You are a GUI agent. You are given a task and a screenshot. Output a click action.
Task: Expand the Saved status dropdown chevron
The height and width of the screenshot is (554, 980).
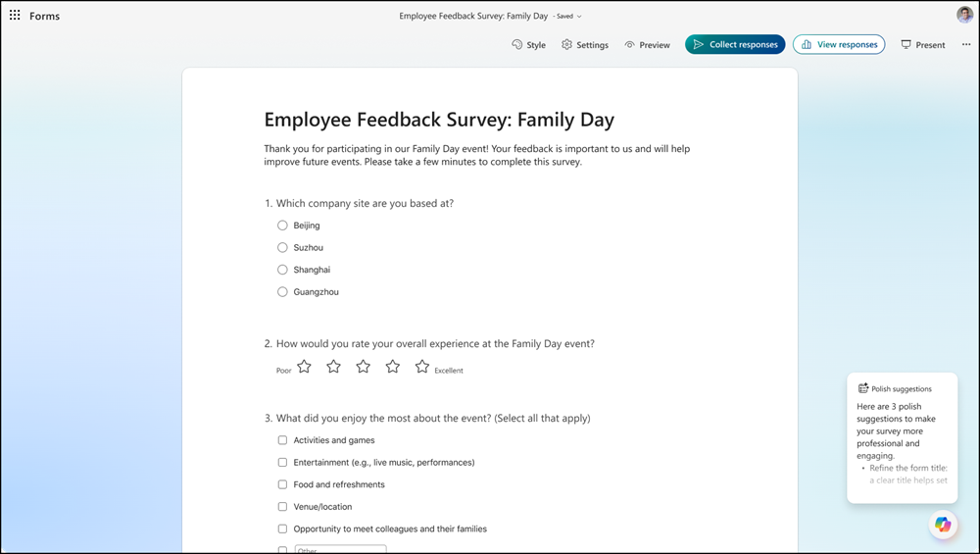[x=579, y=17]
